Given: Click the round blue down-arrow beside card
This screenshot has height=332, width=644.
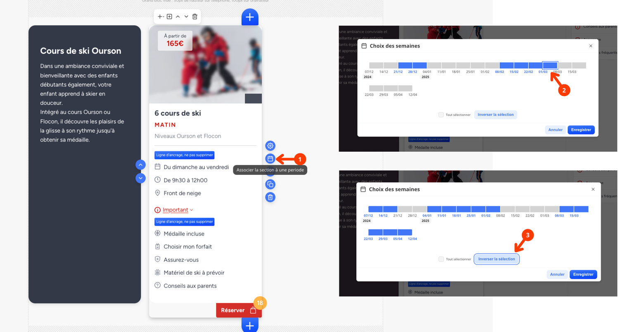Looking at the screenshot, I should tap(141, 178).
